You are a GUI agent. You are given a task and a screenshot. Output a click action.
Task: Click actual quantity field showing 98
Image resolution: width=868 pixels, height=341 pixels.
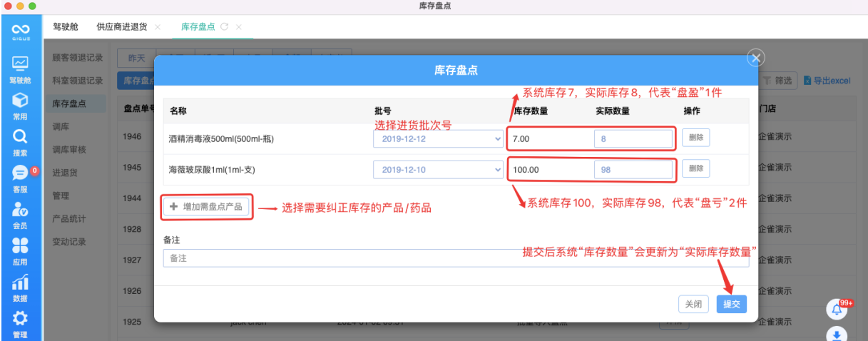(x=633, y=170)
